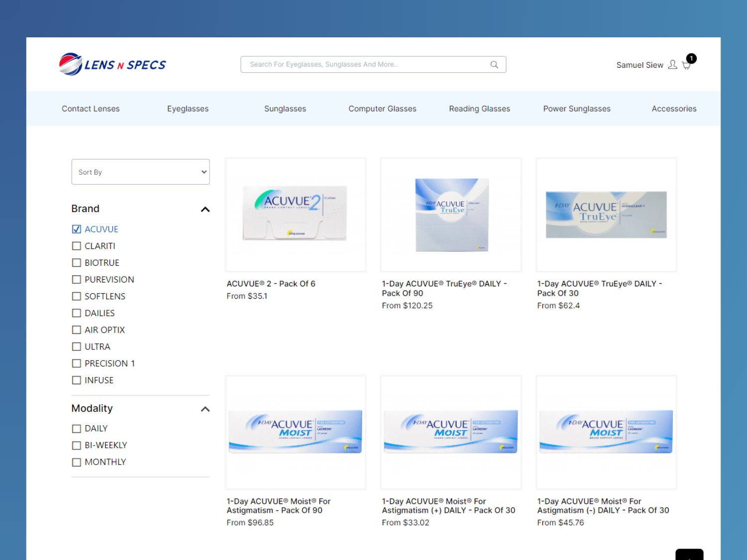This screenshot has height=560, width=747.
Task: Open ACUVUE 2 - Pack Of 6 title link
Action: click(271, 284)
